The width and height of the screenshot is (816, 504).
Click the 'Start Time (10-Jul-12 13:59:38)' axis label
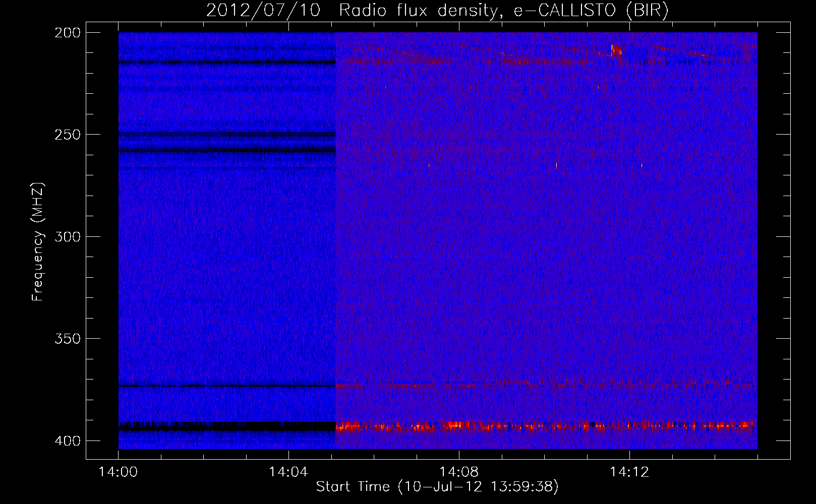(x=437, y=487)
